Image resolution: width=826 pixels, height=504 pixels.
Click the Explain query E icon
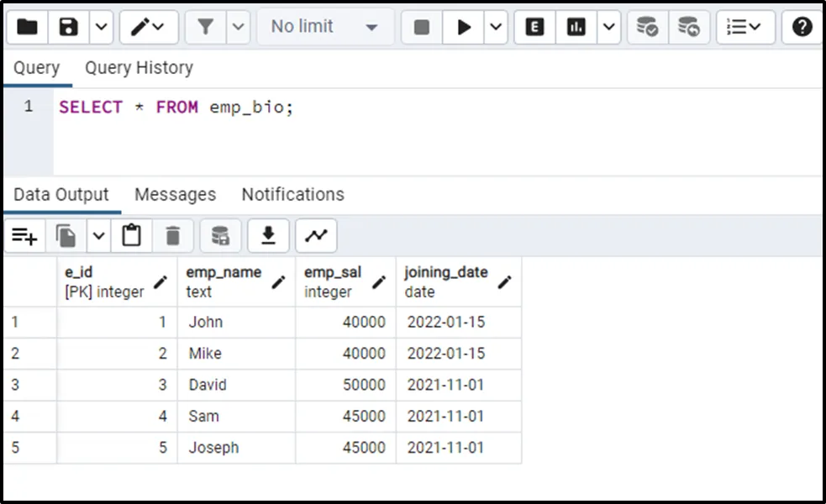pos(534,27)
